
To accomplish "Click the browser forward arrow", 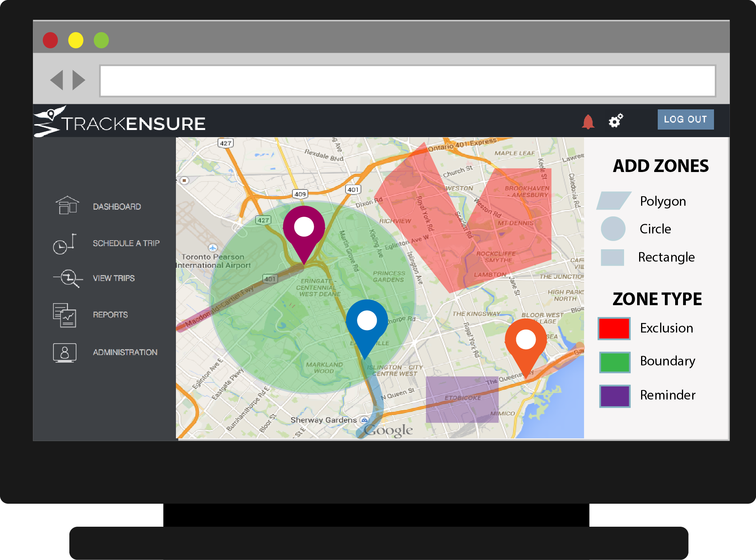I will click(x=79, y=80).
